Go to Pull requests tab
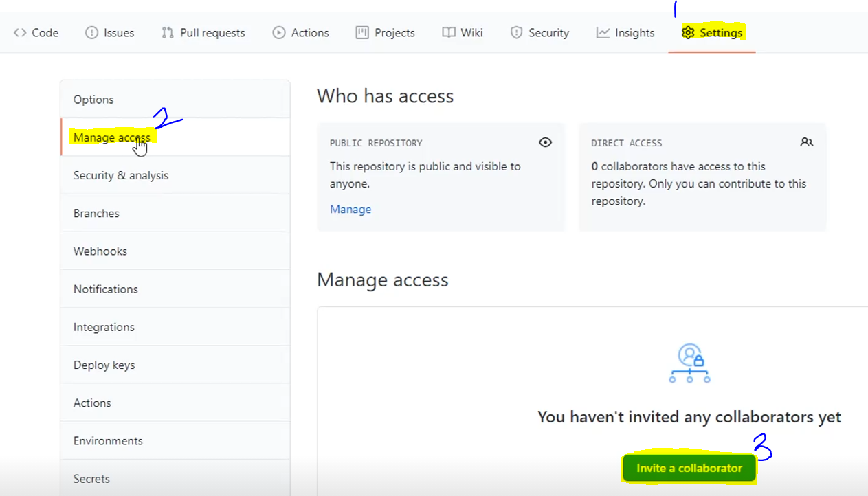The height and width of the screenshot is (496, 868). click(x=203, y=32)
